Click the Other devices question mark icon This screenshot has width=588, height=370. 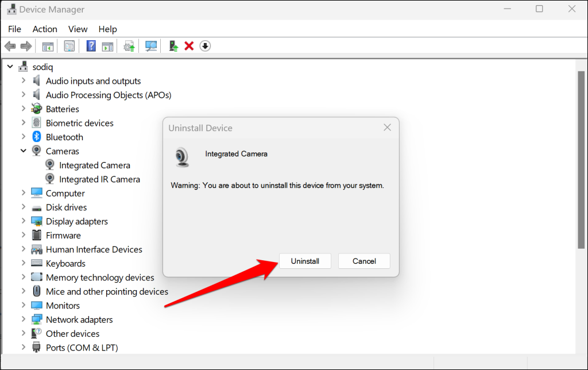36,333
